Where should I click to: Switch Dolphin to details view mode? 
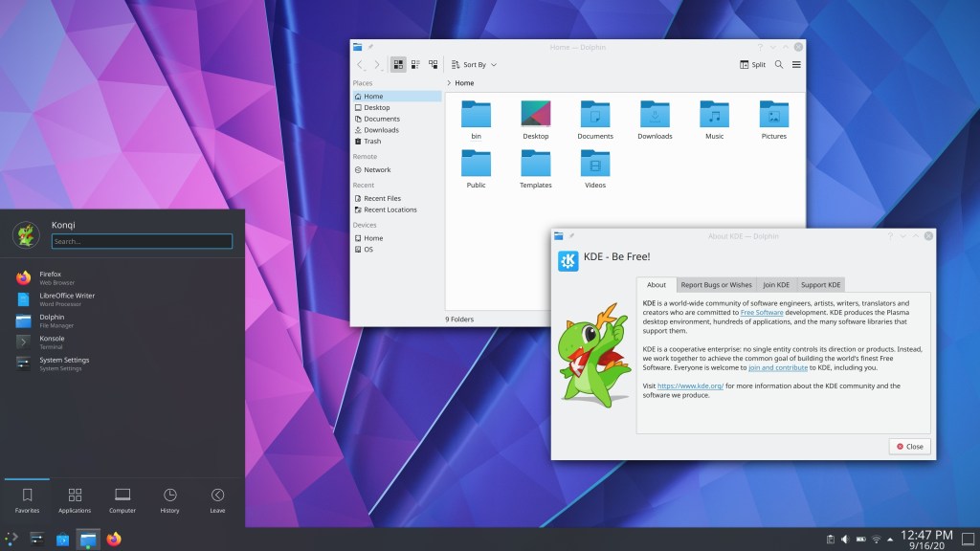433,64
